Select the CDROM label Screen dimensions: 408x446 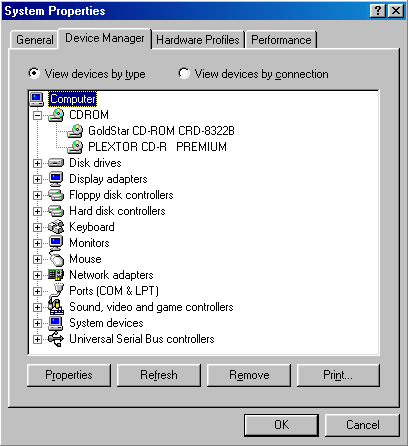click(x=89, y=115)
